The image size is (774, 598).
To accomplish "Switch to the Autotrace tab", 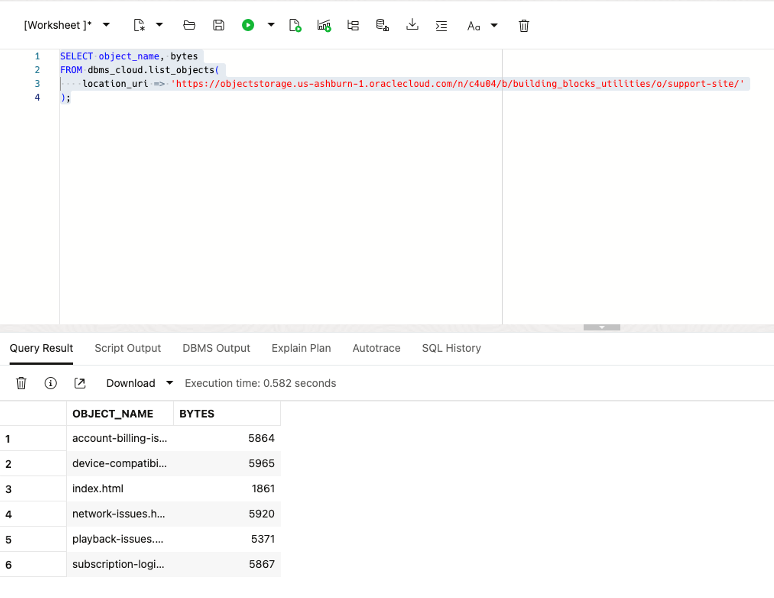I will click(x=376, y=348).
